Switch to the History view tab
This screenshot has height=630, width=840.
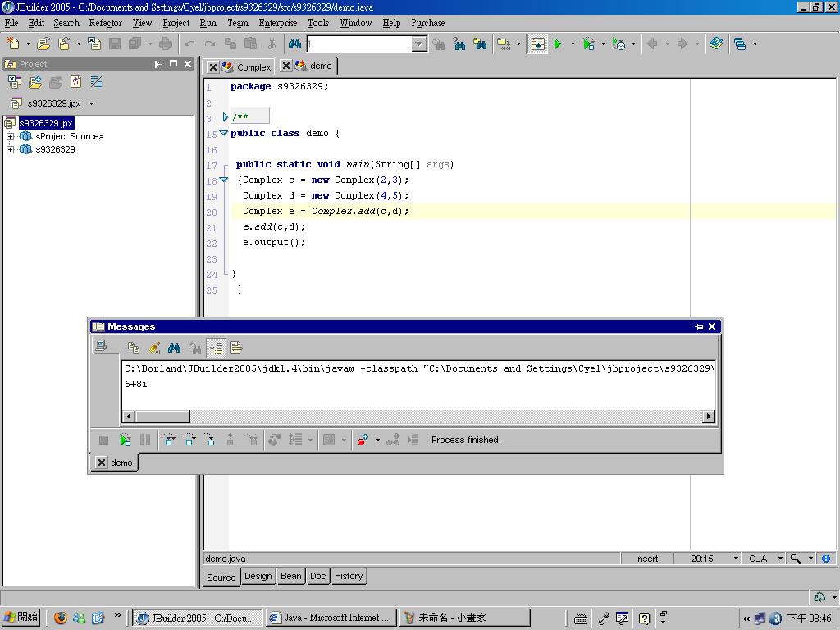pyautogui.click(x=349, y=576)
